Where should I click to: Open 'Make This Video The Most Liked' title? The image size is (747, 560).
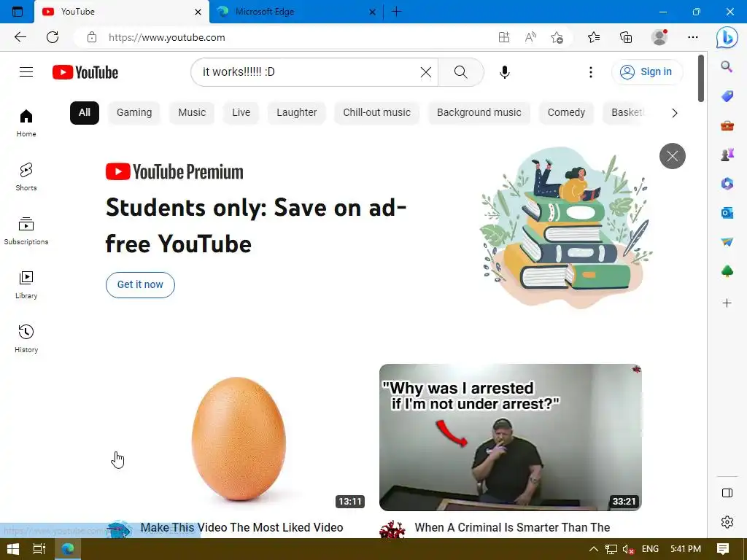241,528
